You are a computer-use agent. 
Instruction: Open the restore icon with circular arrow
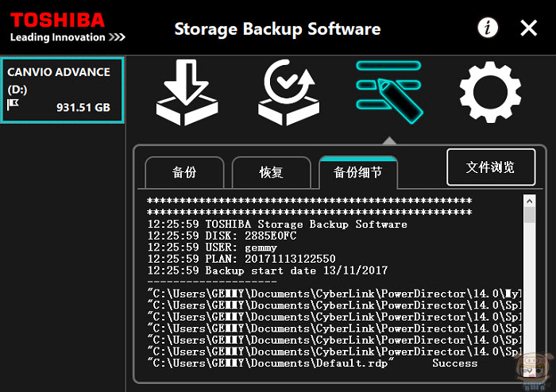288,92
